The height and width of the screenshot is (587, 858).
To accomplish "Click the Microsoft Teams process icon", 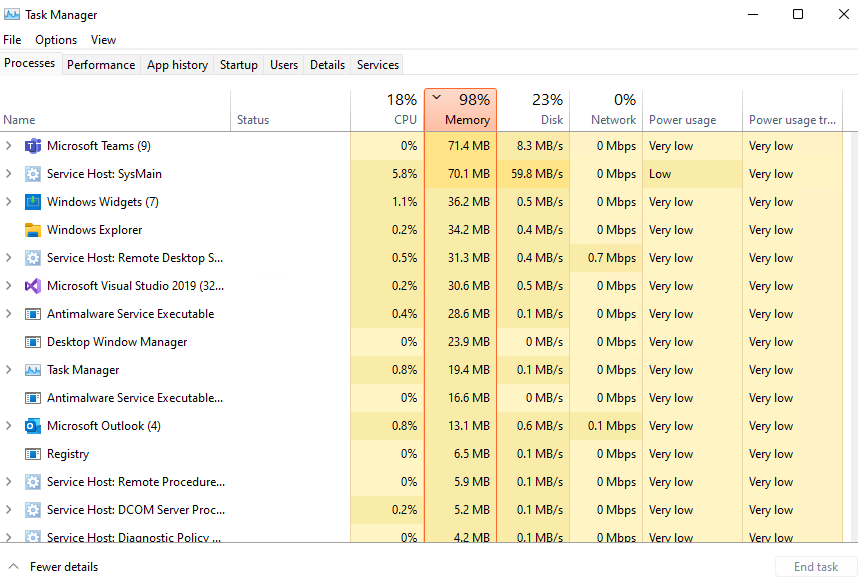I will [33, 146].
